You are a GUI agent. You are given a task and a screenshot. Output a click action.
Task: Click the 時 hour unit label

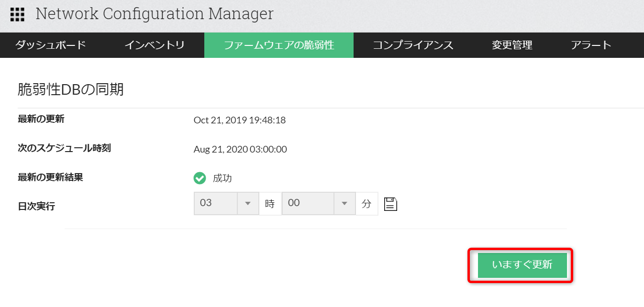pos(270,204)
